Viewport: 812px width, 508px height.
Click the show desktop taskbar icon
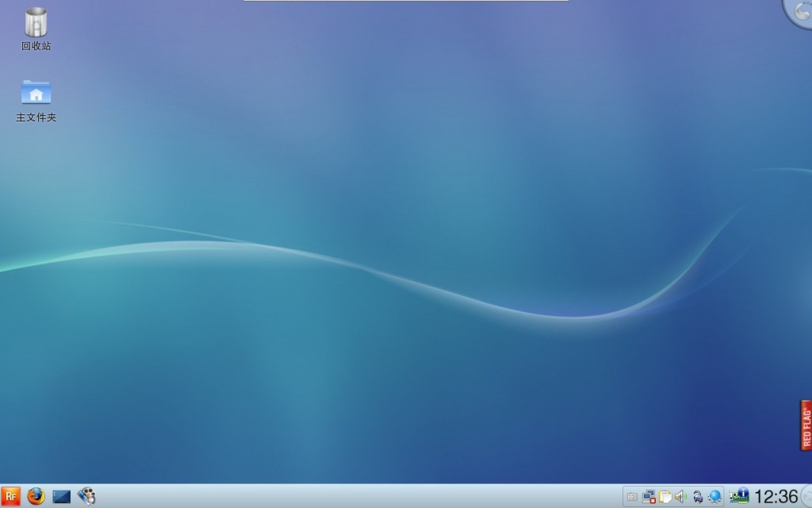pos(61,497)
